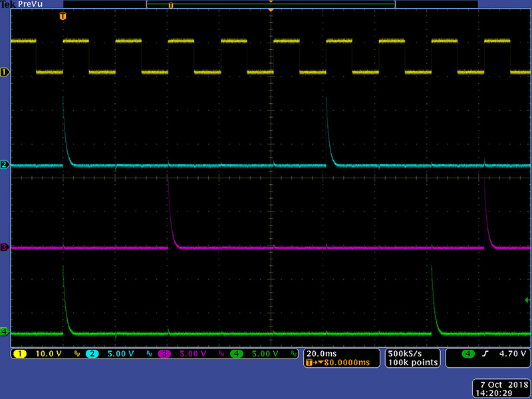This screenshot has width=532, height=399.
Task: Click the green channel 4 badge beside 5.00 V
Action: [x=237, y=354]
